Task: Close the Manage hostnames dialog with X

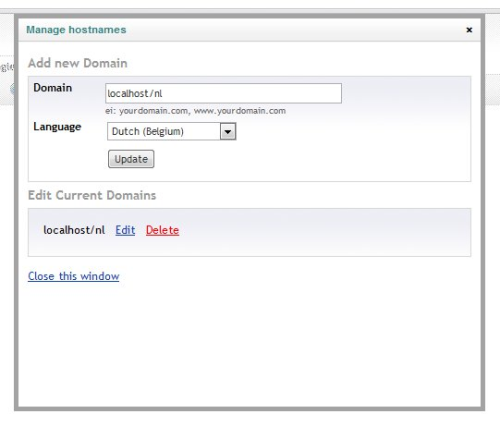Action: pos(469,30)
